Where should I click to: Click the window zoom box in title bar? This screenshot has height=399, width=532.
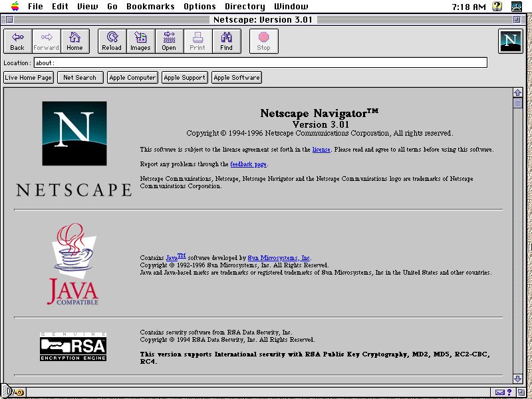[x=517, y=20]
